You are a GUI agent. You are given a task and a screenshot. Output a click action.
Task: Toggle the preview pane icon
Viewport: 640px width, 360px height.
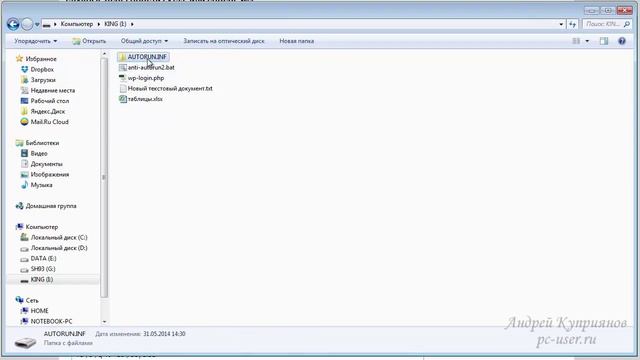604,41
